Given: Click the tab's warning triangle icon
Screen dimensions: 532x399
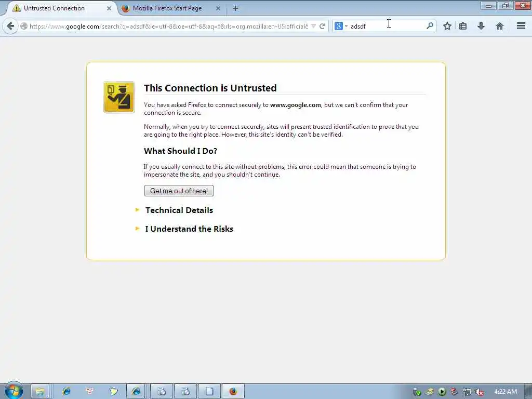Looking at the screenshot, I should [x=16, y=8].
